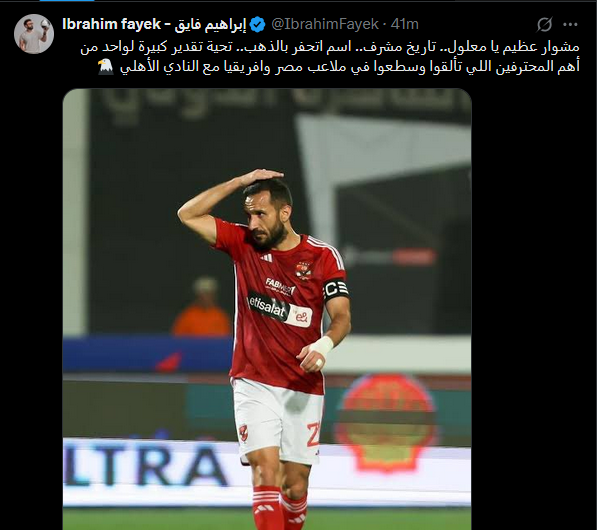Open Ibrahim Fayek's profile avatar
Viewport: 597px width, 530px height.
click(x=34, y=34)
